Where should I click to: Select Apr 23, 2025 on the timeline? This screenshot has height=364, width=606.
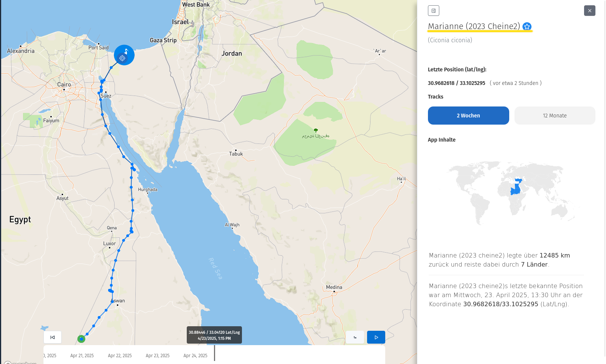tap(158, 356)
